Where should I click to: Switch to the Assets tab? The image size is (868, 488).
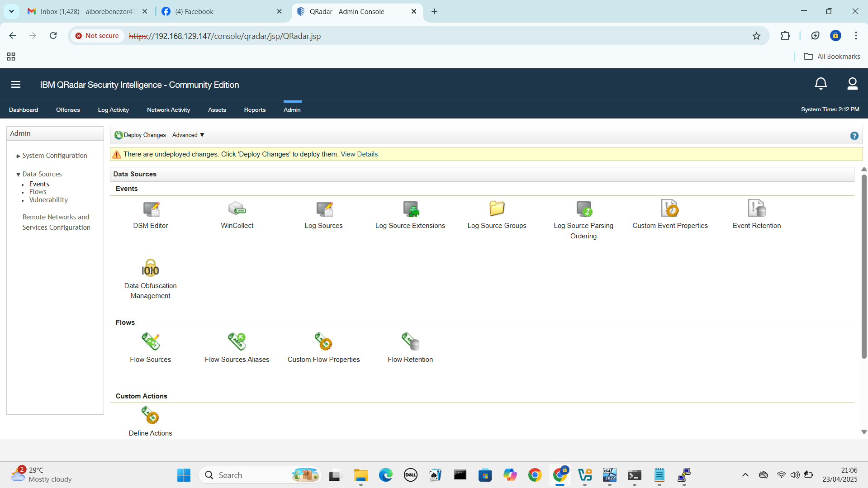coord(217,110)
